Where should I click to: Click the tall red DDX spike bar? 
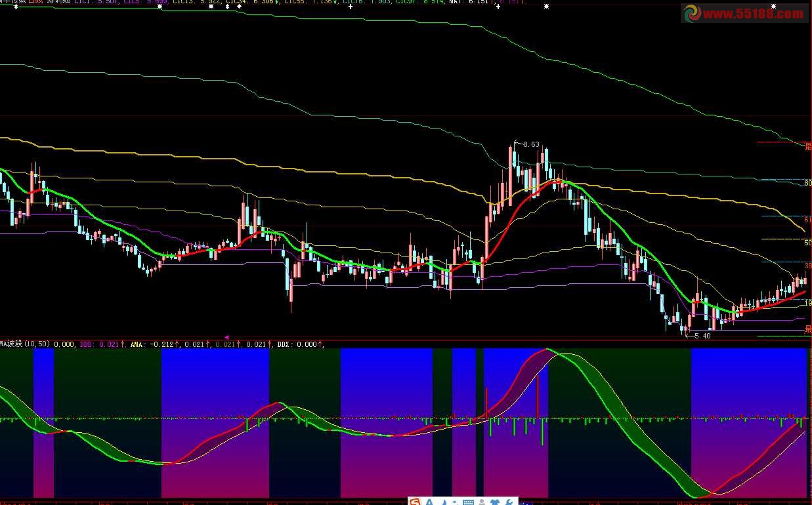click(x=538, y=397)
